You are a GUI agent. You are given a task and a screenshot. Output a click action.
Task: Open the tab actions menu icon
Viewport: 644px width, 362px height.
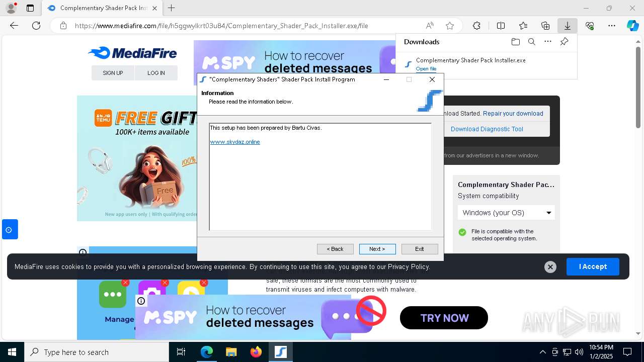(30, 8)
